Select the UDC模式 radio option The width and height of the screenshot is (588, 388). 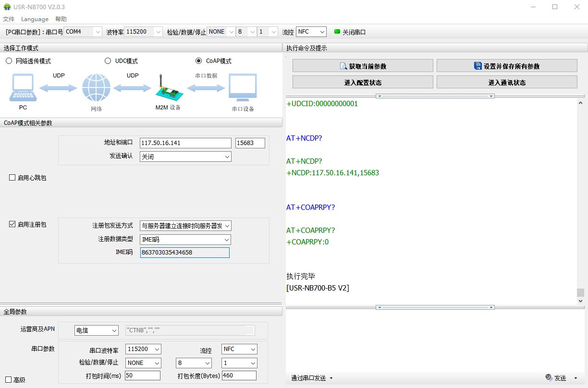point(108,61)
